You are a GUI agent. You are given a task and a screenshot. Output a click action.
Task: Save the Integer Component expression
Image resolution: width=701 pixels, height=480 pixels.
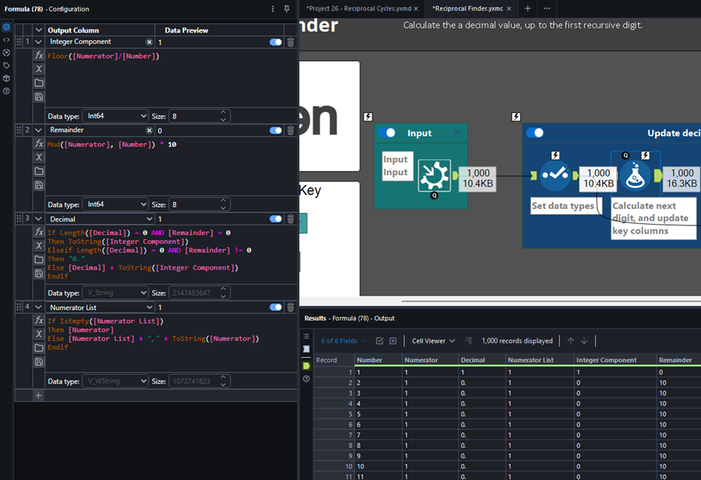tap(39, 97)
